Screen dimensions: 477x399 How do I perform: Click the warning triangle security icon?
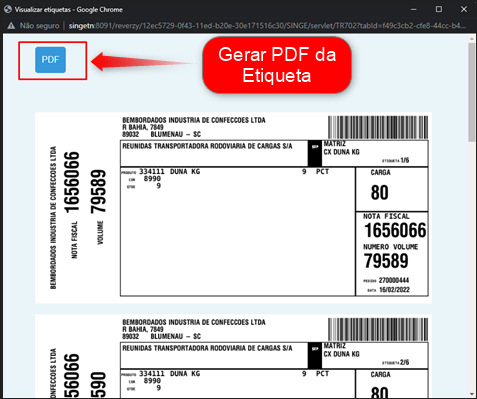[11, 26]
